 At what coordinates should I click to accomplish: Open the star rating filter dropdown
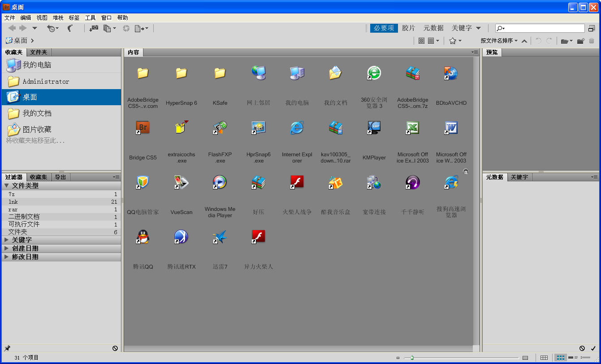[455, 41]
